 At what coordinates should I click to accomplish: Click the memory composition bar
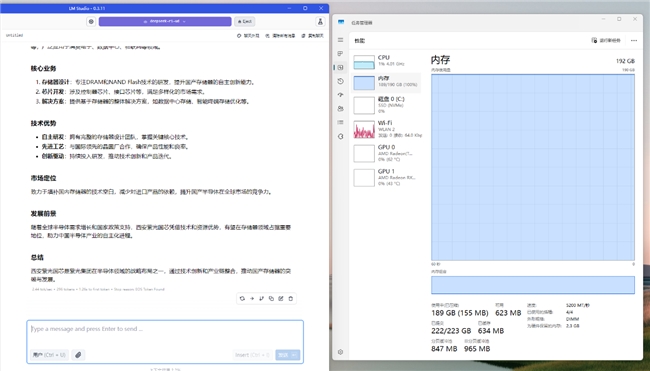pyautogui.click(x=533, y=285)
